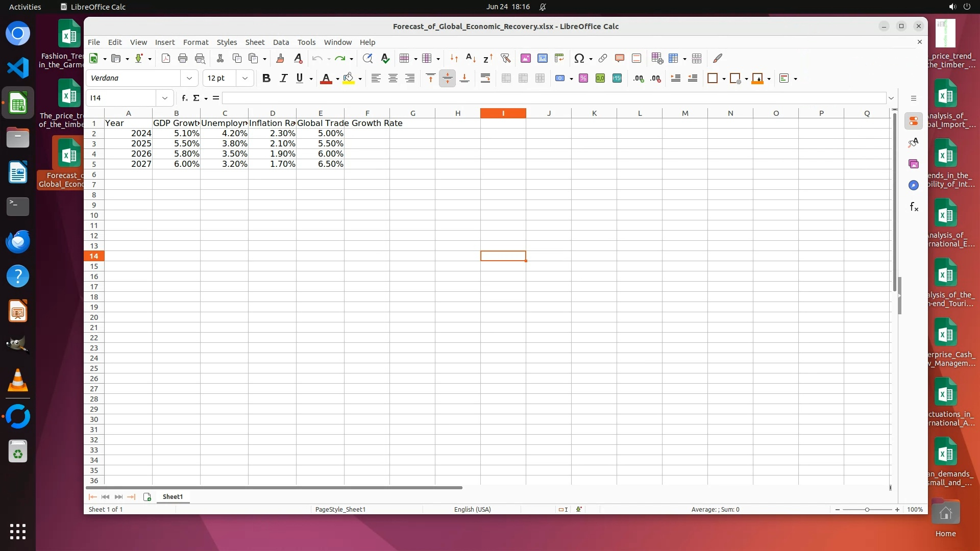980x551 pixels.
Task: Click the yellow background color swatch
Action: click(349, 79)
